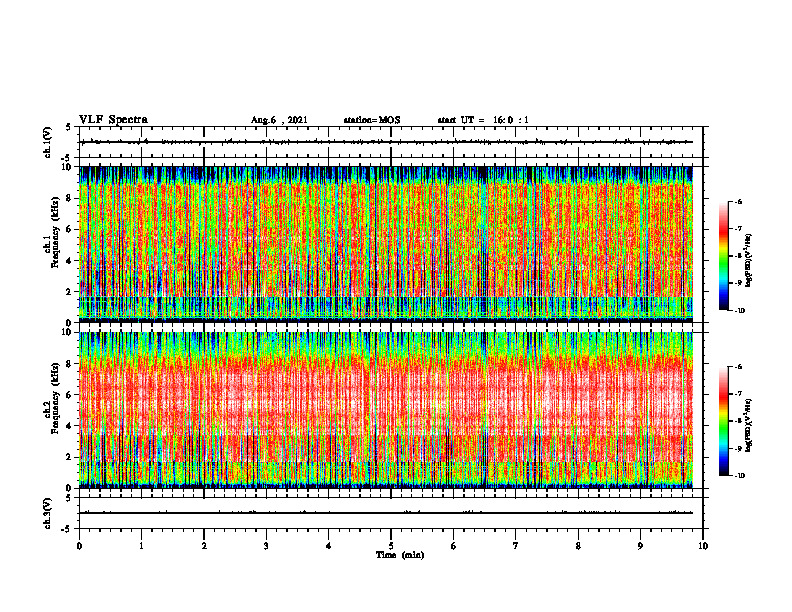Click the -6 tick on ch.2 colorbar
Viewport: 792px width, 612px height.
point(739,367)
